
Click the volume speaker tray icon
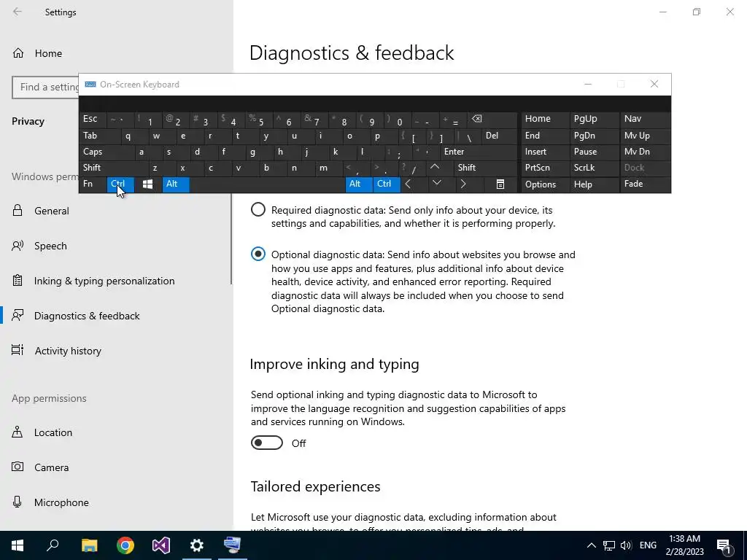click(x=626, y=545)
